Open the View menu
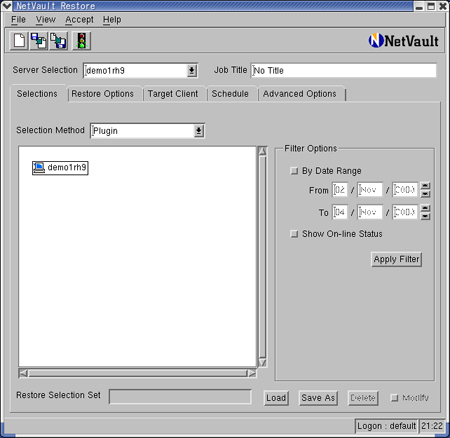Image resolution: width=450 pixels, height=438 pixels. coord(46,20)
